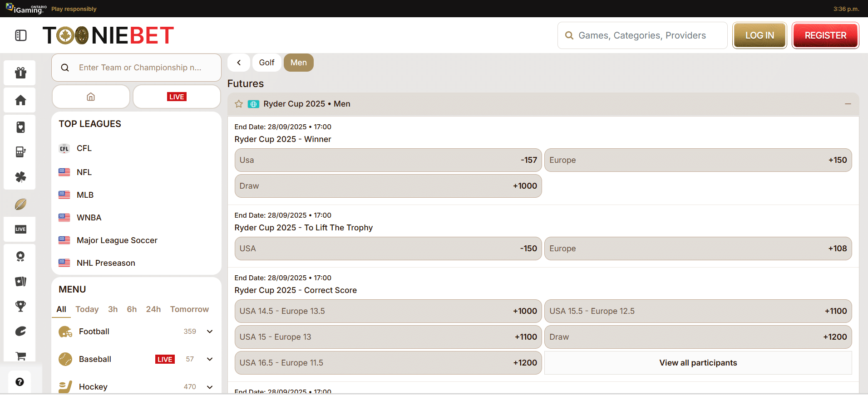Open the trophy tournaments icon

click(20, 307)
